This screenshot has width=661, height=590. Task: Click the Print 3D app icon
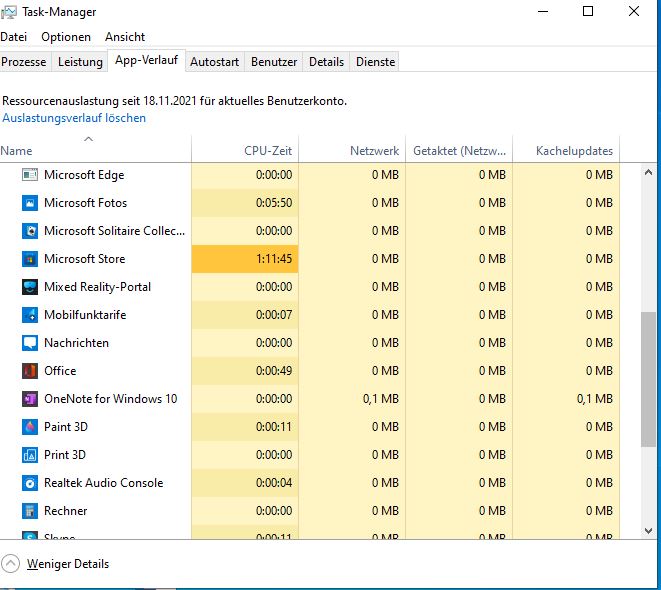click(30, 455)
